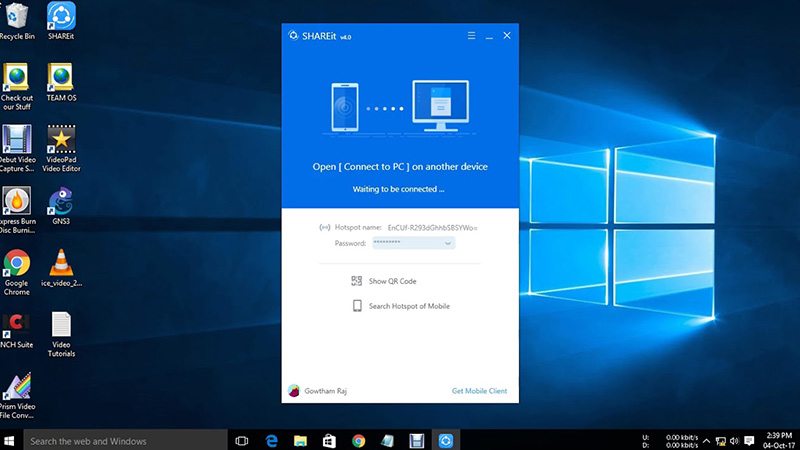Click the floppy disk taskbar icon
The image size is (800, 450).
[417, 441]
